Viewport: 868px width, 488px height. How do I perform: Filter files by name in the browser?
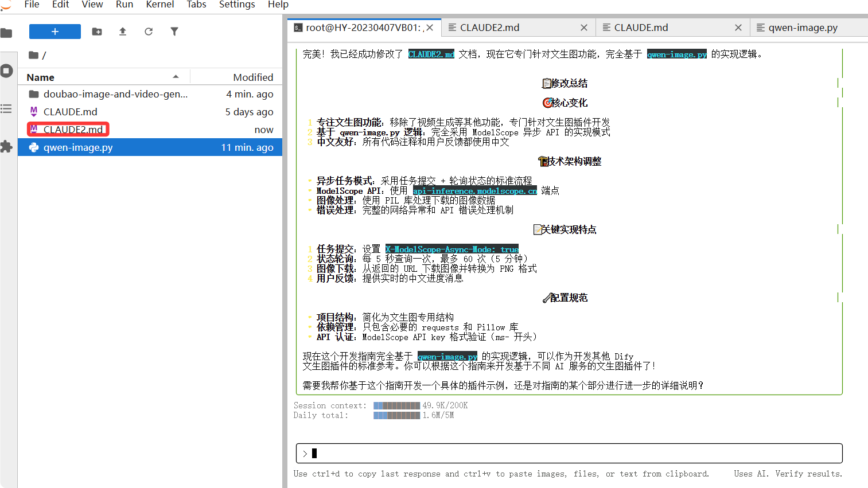coord(174,32)
